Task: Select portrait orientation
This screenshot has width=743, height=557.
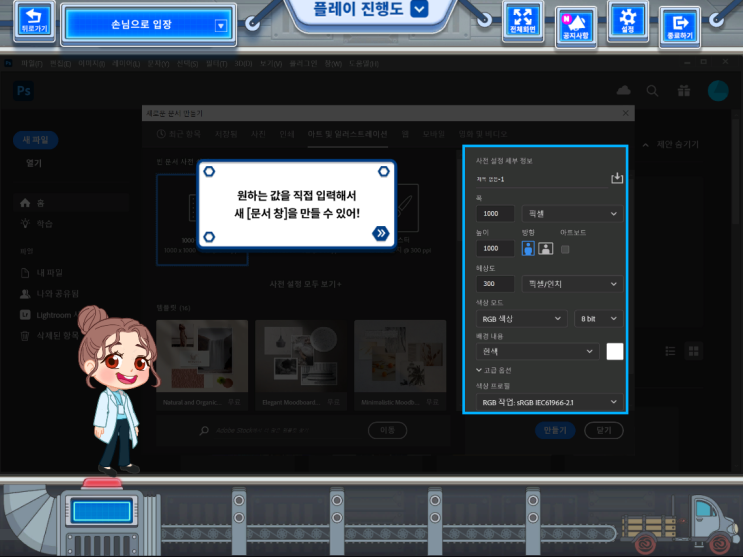Action: point(528,248)
